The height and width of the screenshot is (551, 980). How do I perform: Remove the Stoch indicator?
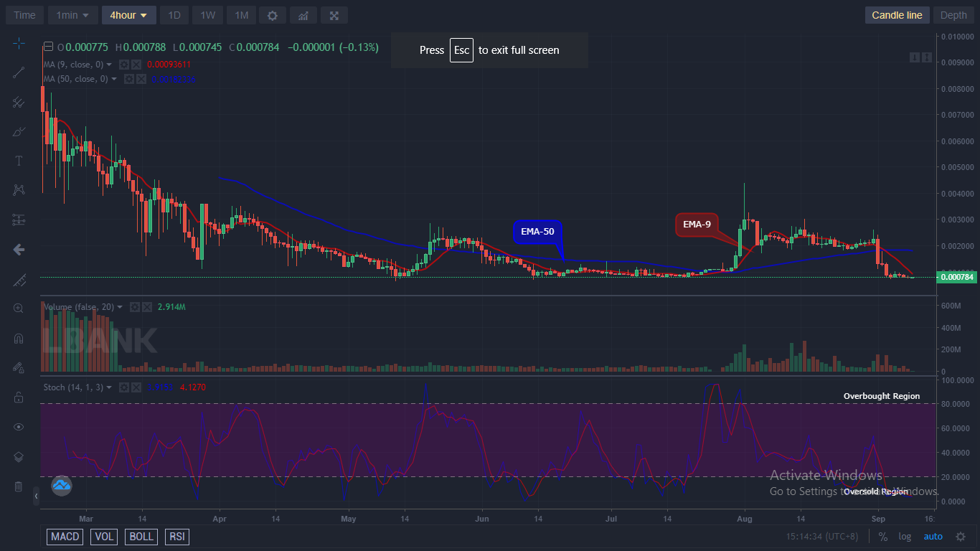[135, 387]
